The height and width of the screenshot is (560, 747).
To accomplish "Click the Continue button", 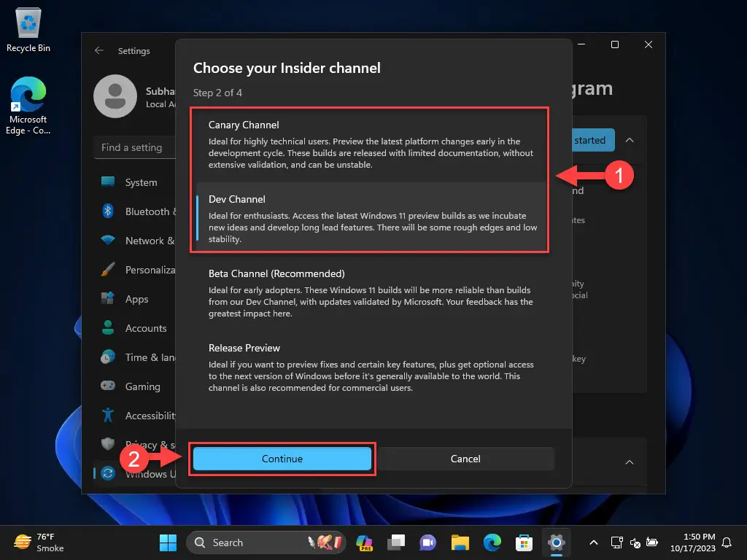I will click(x=282, y=459).
